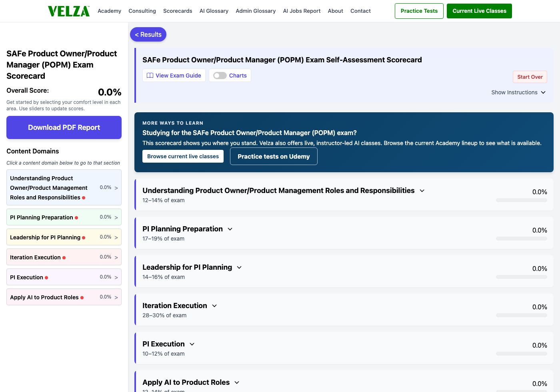Expand the Iteration Execution section chevron
This screenshot has width=560, height=392.
click(x=214, y=306)
